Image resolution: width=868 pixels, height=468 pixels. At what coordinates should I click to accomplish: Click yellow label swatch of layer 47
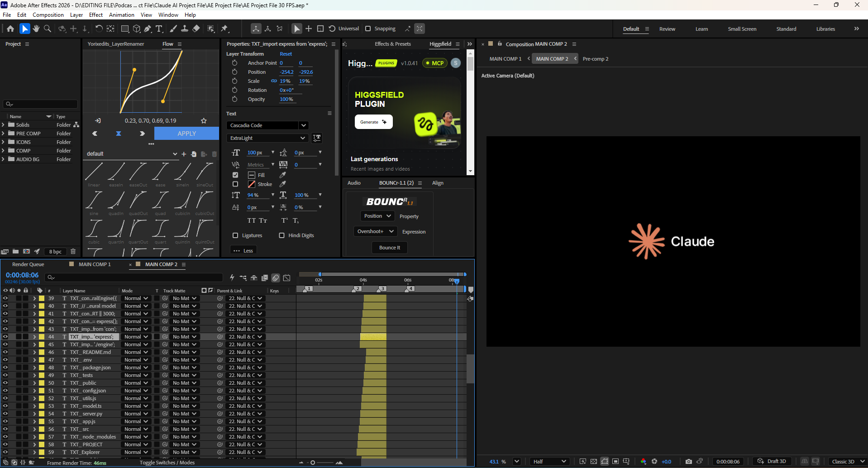click(x=42, y=360)
